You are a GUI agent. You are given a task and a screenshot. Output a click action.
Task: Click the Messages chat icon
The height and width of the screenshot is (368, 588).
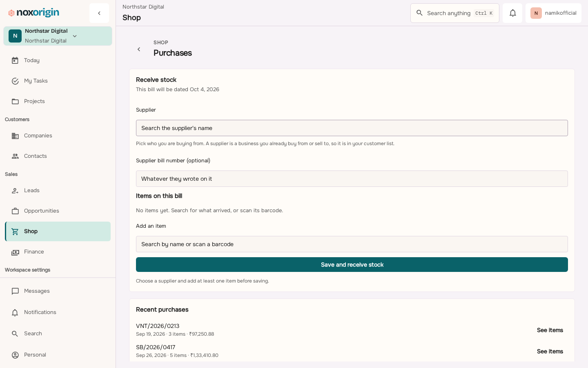coord(15,291)
